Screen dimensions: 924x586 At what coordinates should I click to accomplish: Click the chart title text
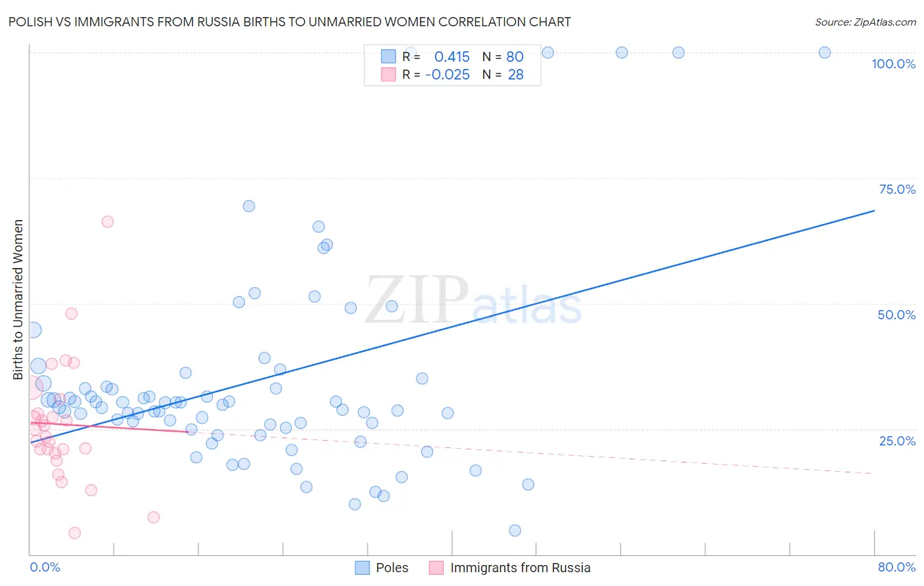tap(290, 22)
